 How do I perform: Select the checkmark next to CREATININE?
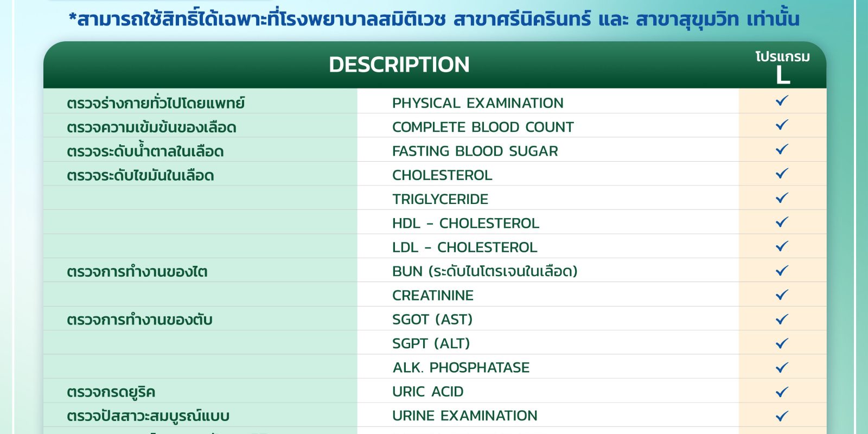click(782, 295)
